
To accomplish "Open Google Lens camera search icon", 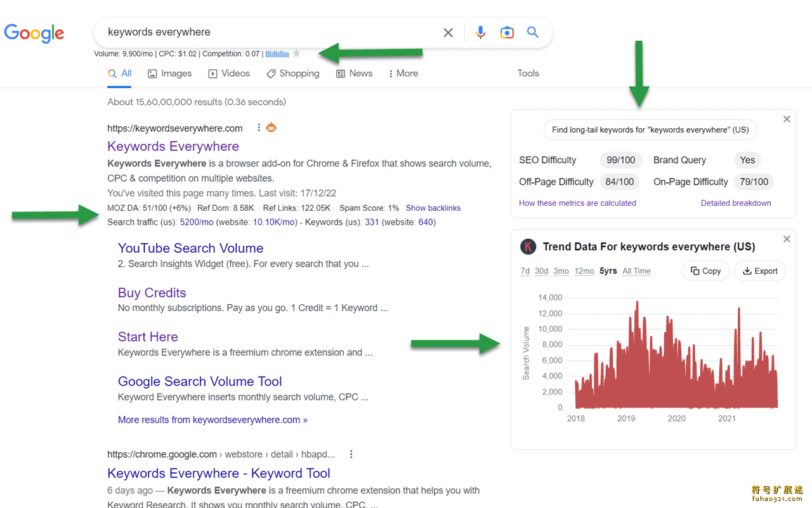I will pos(507,32).
